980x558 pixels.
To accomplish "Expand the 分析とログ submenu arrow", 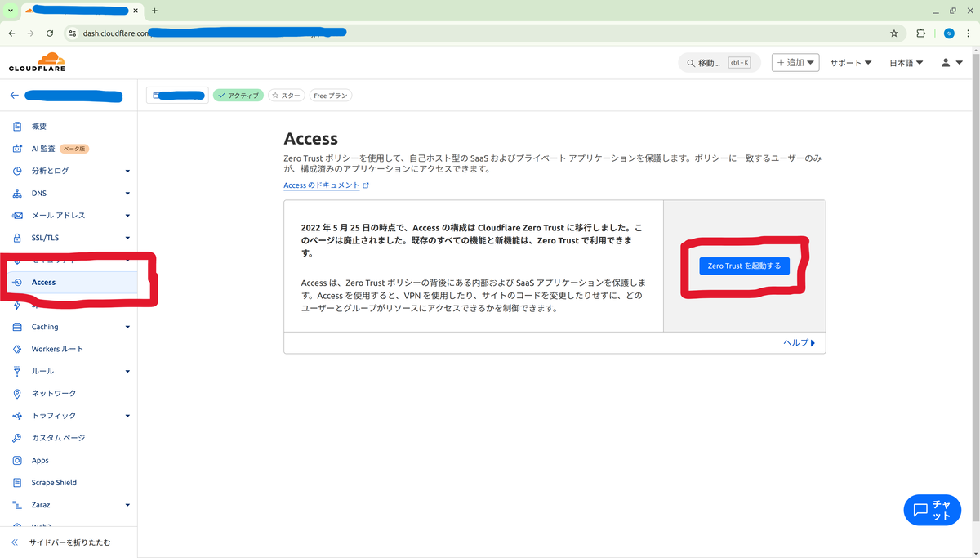I will 127,172.
